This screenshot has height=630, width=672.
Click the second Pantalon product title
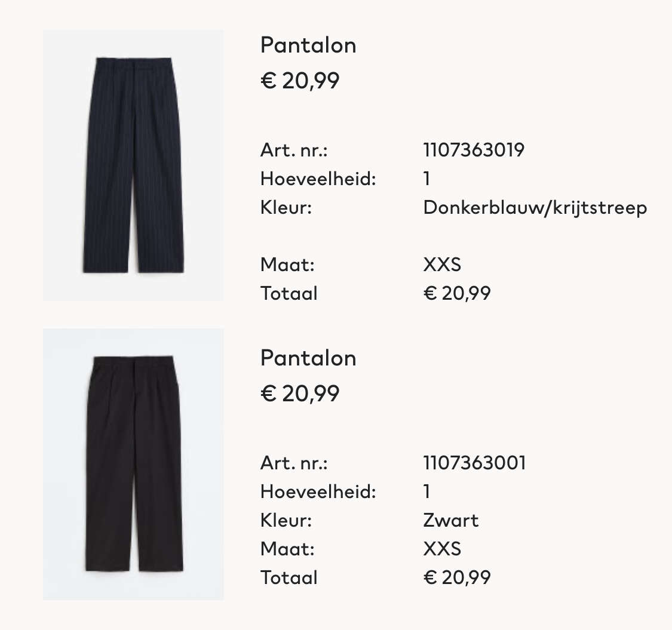(x=308, y=358)
